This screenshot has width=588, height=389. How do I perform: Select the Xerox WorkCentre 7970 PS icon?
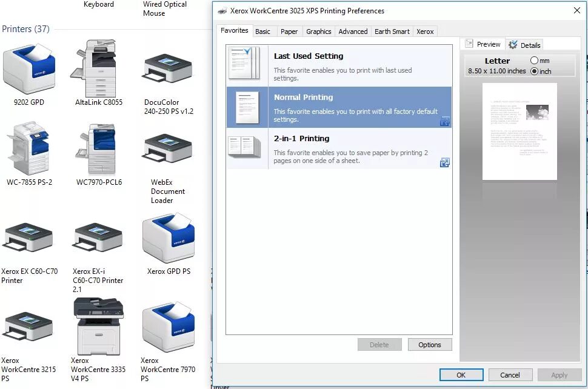click(x=169, y=327)
